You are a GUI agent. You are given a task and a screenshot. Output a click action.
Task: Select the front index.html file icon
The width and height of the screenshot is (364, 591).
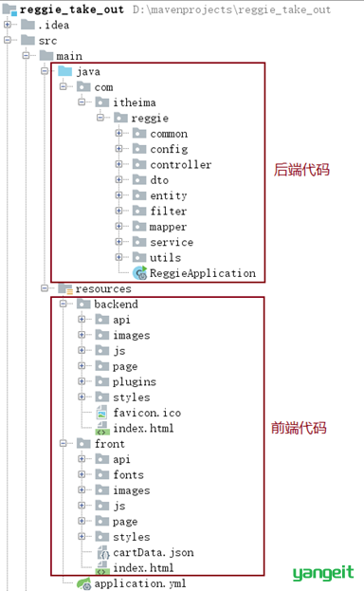coord(101,568)
